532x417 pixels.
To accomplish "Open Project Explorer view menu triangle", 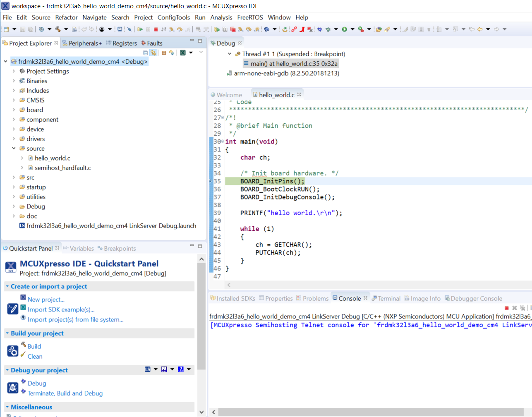I will [201, 52].
